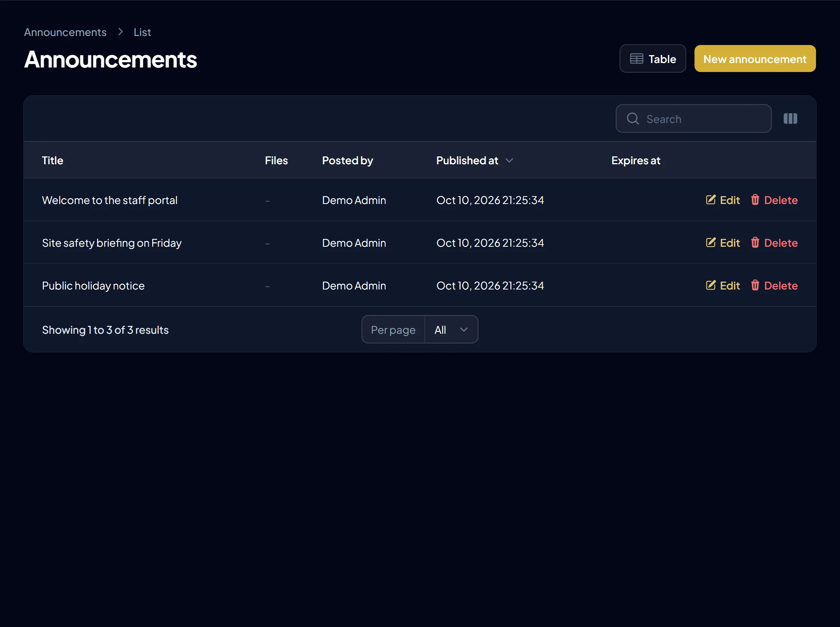This screenshot has height=627, width=840.
Task: Click the Title column header
Action: coord(52,160)
